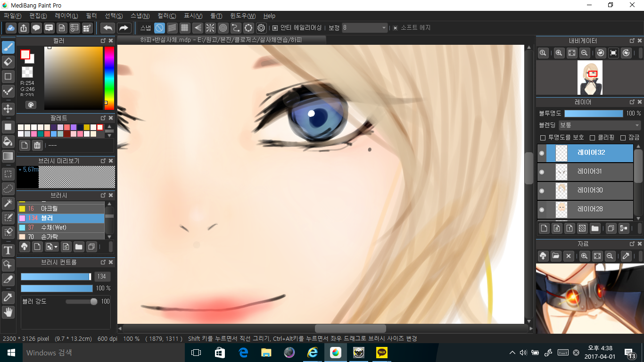Adjust the layer opacity bar
The image size is (644, 362).
[594, 114]
